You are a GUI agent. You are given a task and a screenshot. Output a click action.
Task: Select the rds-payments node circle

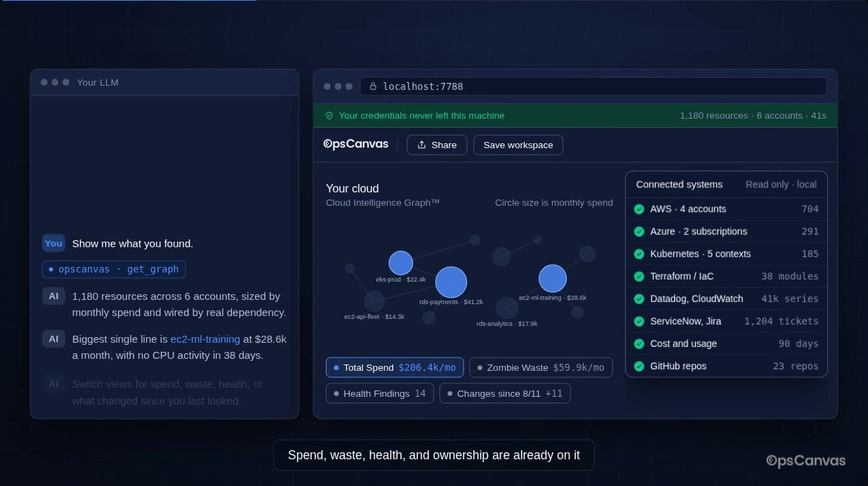pos(451,282)
